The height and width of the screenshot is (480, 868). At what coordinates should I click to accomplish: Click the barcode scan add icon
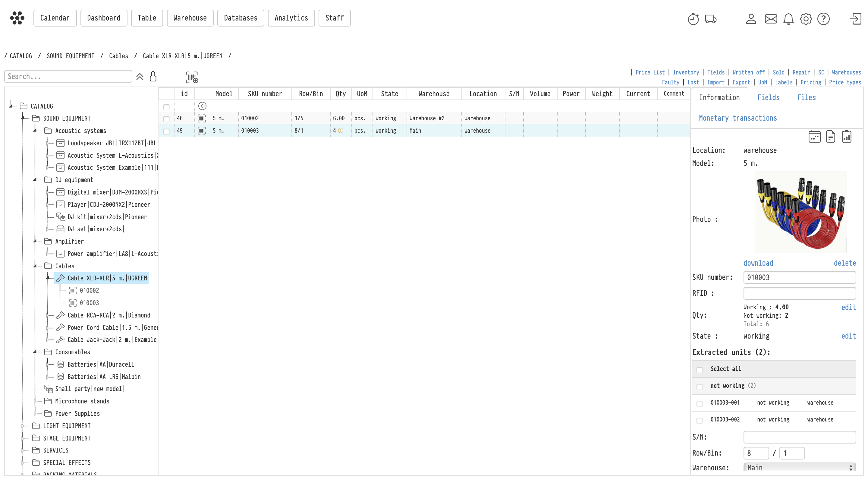192,77
